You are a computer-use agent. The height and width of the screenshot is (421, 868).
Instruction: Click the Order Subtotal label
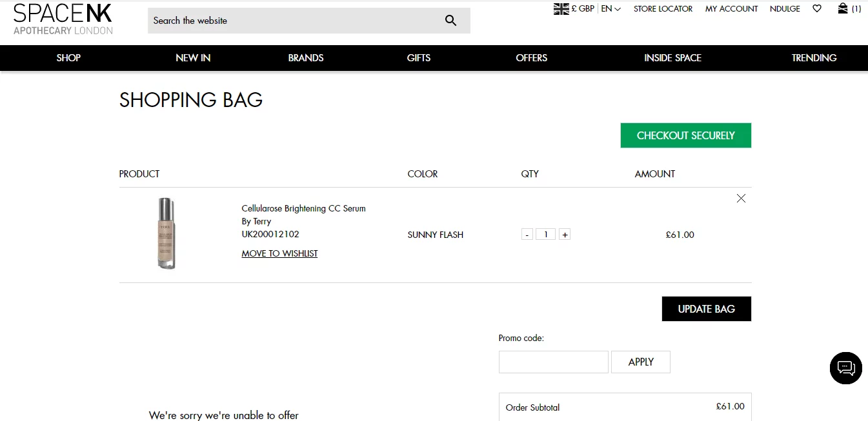click(x=532, y=407)
